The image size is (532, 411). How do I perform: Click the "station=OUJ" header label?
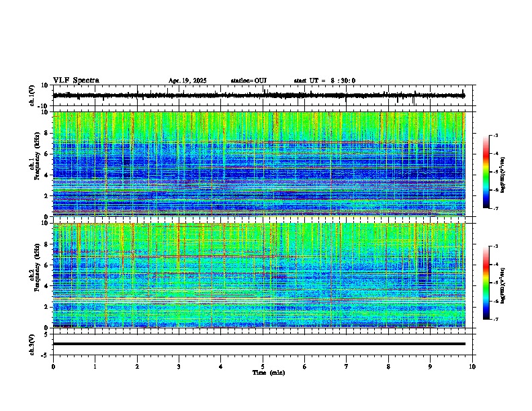(249, 81)
